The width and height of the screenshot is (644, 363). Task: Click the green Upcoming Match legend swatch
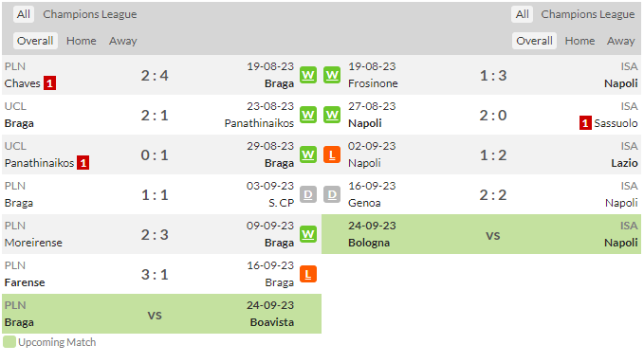coord(9,342)
